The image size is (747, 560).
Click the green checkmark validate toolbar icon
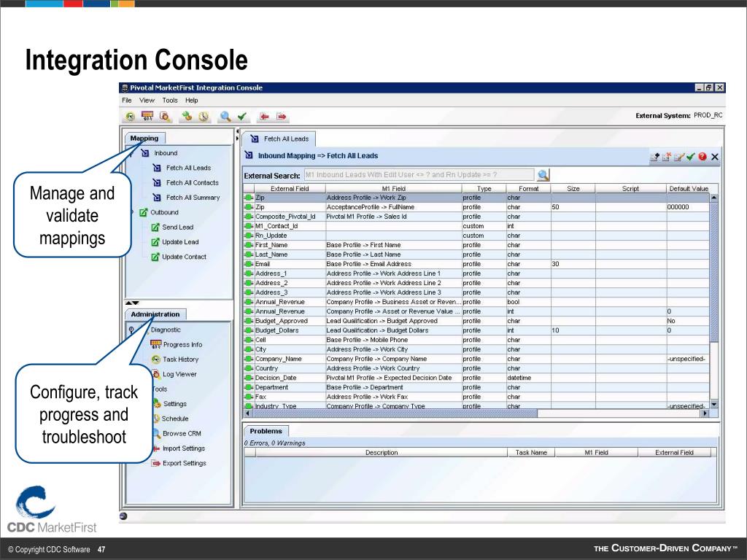(242, 116)
